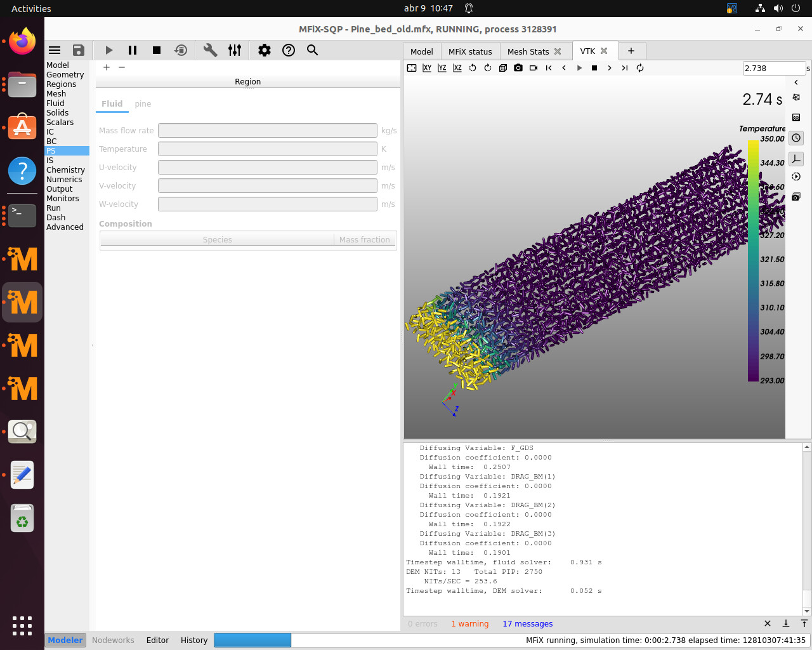Viewport: 812px width, 650px height.
Task: Pause the running MFiX simulation
Action: 133,50
